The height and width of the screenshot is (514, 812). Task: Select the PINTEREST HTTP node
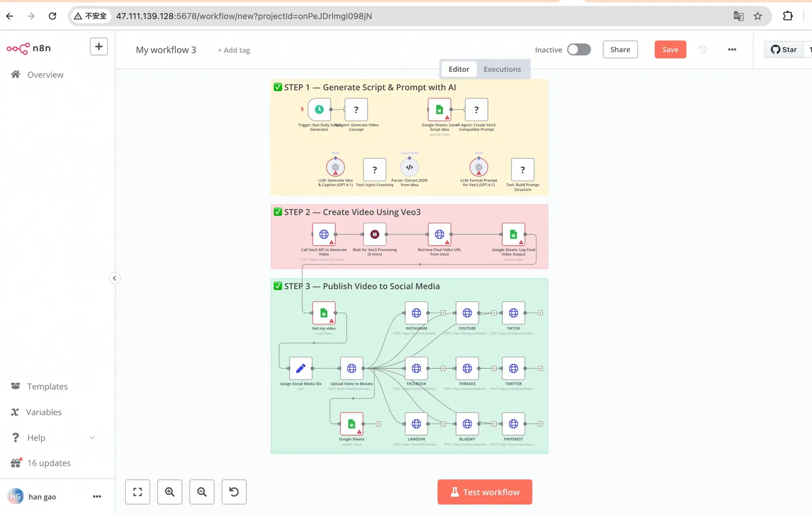tap(513, 424)
